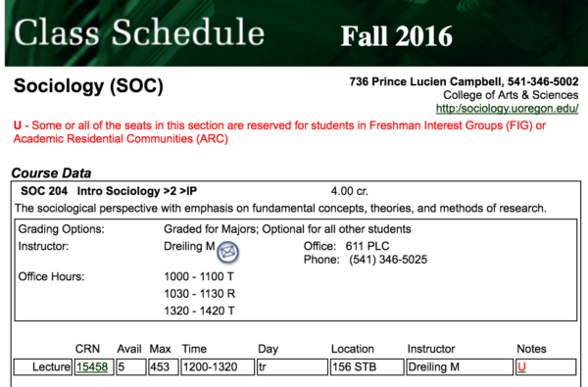Open CRN 15458 link
588x387 pixels.
click(92, 366)
